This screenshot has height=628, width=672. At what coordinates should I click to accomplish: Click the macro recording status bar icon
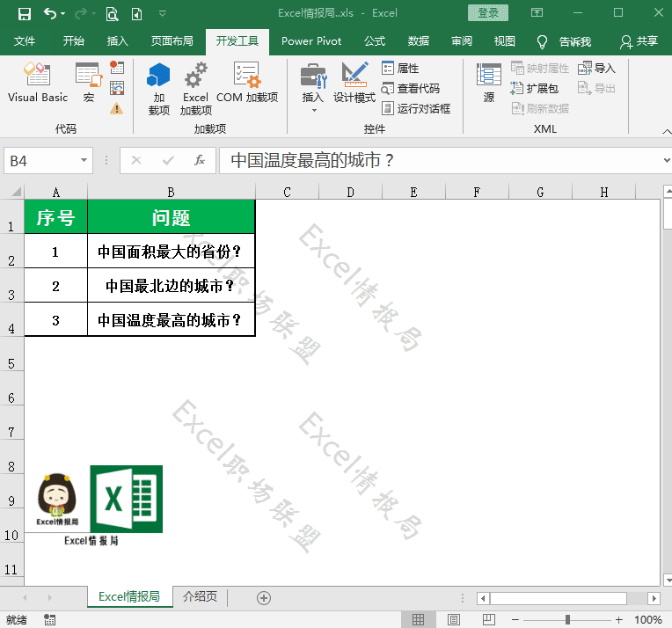[x=50, y=619]
